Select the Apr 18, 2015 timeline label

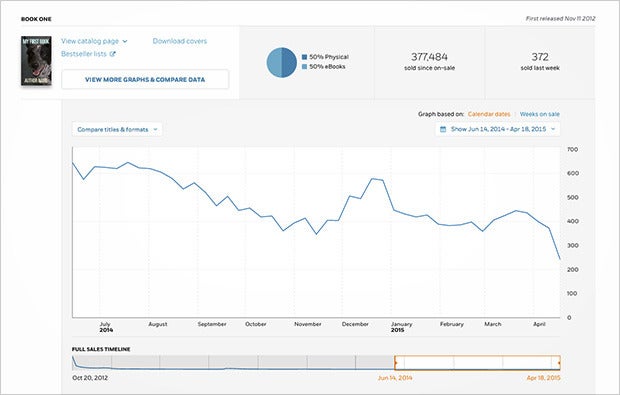click(x=543, y=378)
